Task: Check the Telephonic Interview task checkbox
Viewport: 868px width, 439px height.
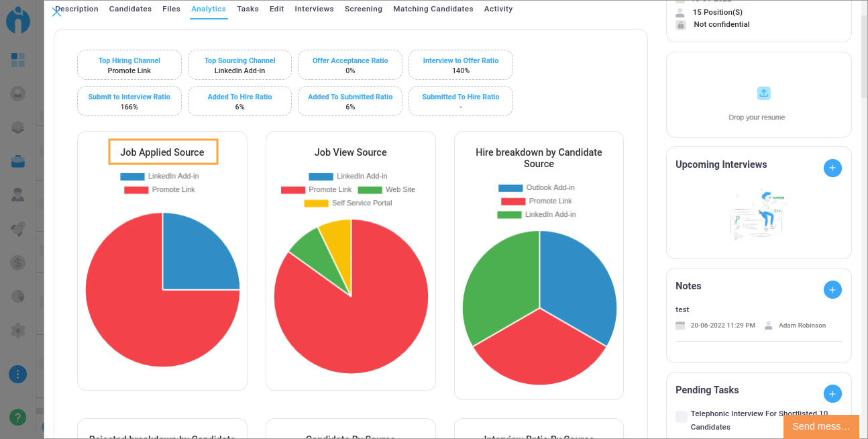Action: [682, 417]
